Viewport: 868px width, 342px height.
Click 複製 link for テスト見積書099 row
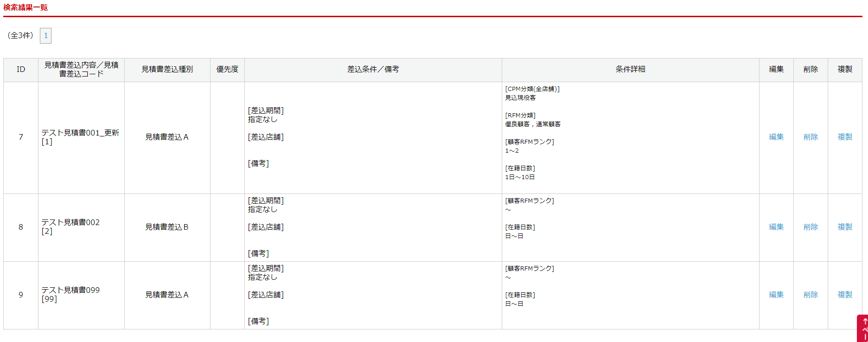(x=845, y=295)
